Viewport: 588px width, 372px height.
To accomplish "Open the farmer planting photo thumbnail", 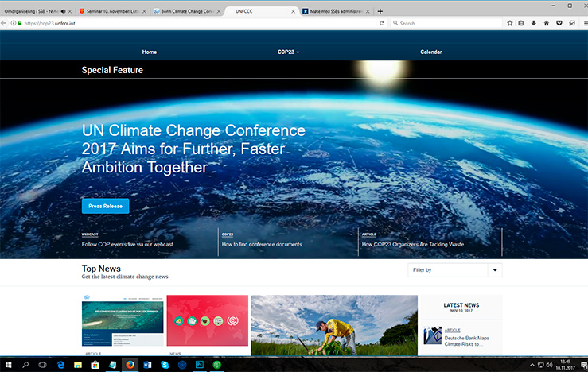I will (x=334, y=325).
